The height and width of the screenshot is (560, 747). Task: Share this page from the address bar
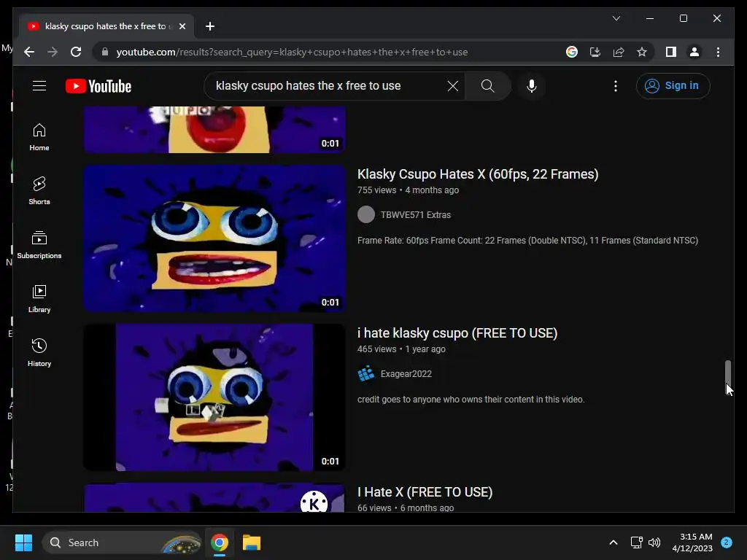tap(619, 52)
